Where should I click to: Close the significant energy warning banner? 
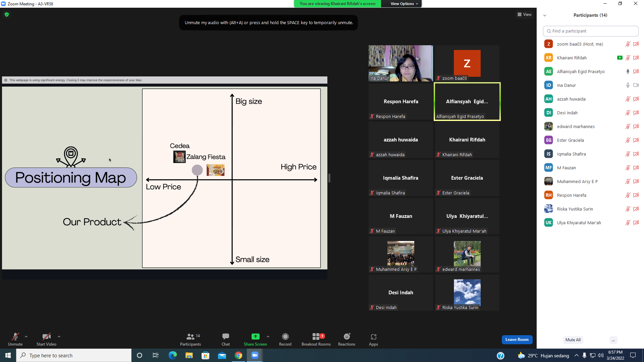pyautogui.click(x=6, y=80)
